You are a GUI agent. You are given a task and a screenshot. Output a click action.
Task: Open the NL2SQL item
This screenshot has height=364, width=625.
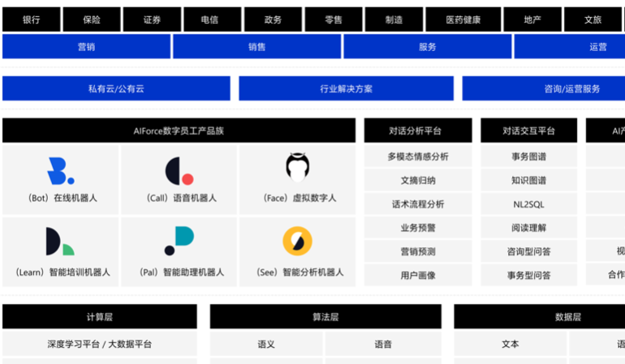click(528, 204)
